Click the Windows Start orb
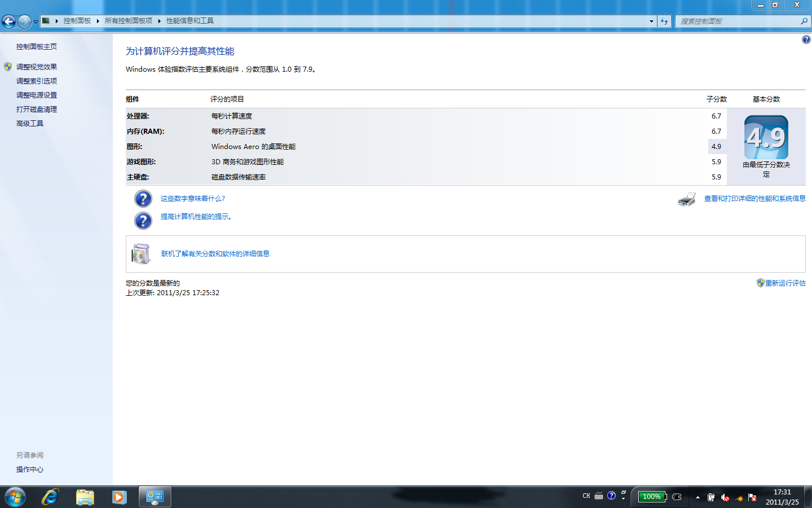812x508 pixels. click(15, 497)
